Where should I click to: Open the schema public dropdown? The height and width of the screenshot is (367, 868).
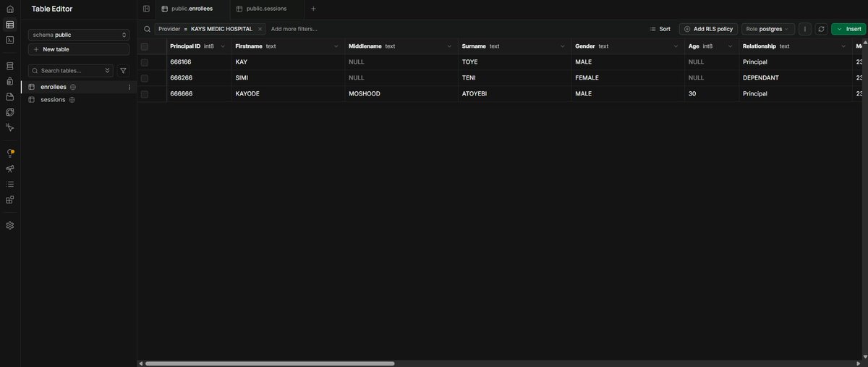tap(79, 34)
